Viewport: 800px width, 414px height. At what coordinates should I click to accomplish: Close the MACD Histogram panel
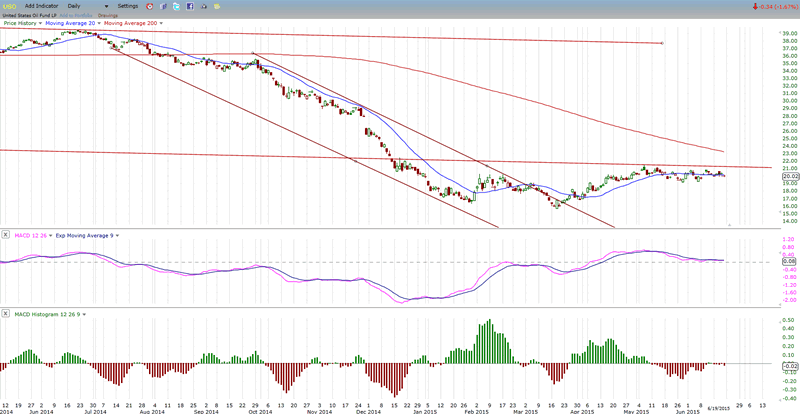point(5,315)
